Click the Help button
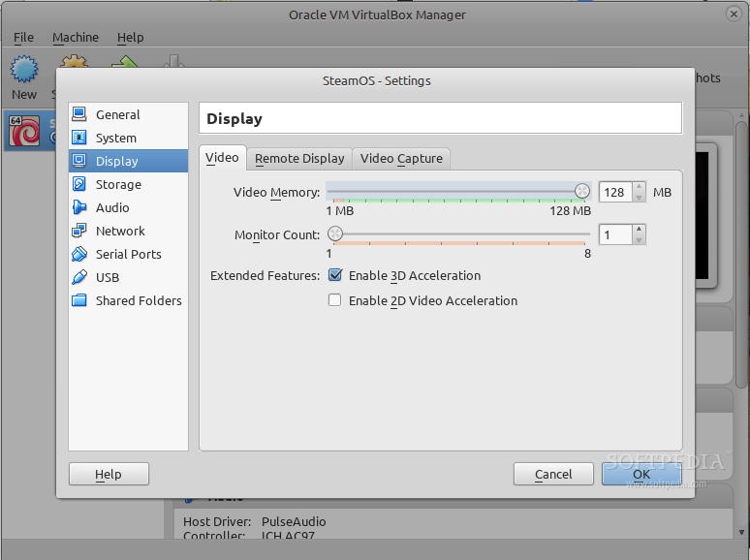 click(x=109, y=474)
